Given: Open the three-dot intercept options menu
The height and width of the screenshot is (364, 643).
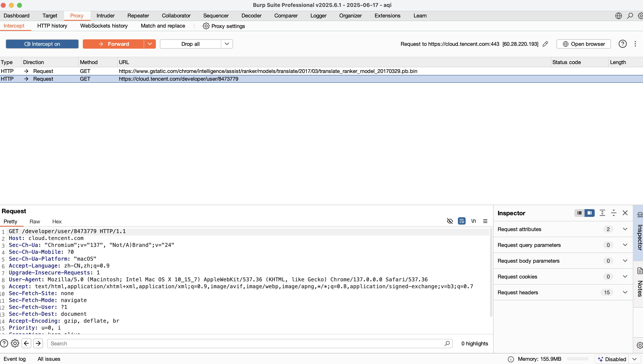Looking at the screenshot, I should (x=635, y=44).
